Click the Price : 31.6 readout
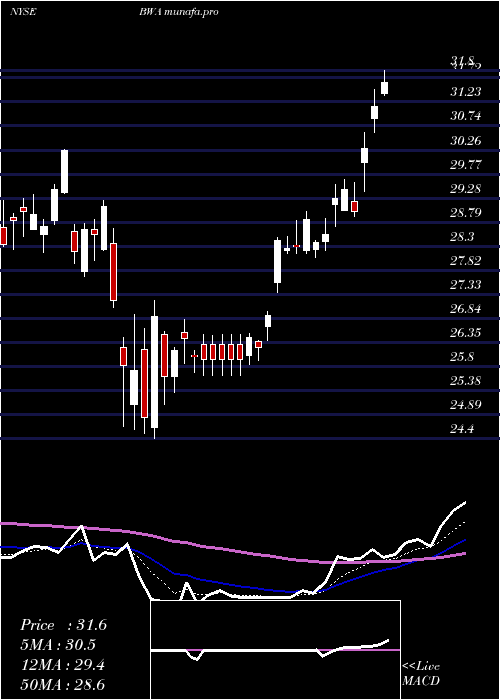 [x=63, y=625]
